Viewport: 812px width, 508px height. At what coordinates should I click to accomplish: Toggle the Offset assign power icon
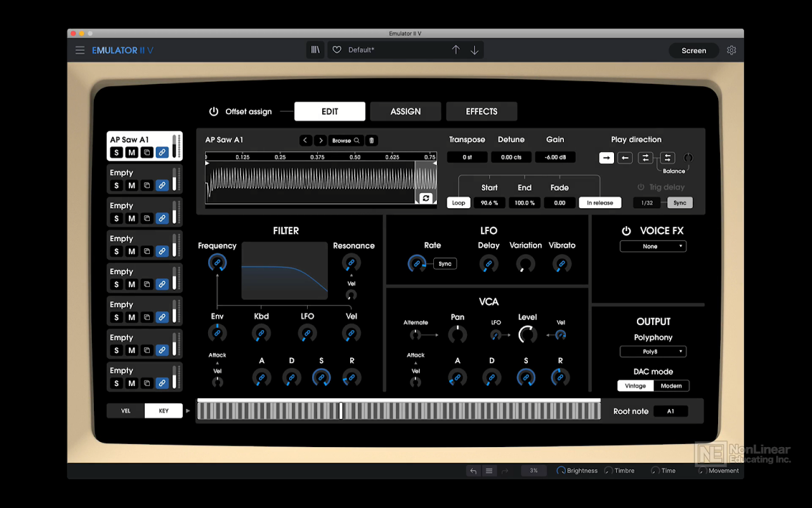tap(214, 112)
